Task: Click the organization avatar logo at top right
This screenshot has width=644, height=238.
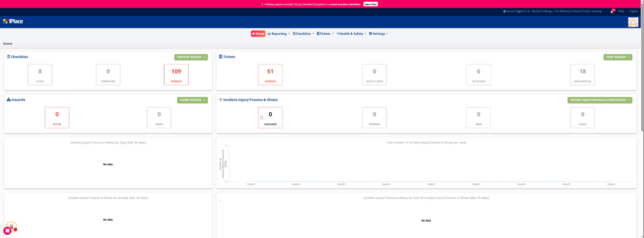Action: click(634, 22)
